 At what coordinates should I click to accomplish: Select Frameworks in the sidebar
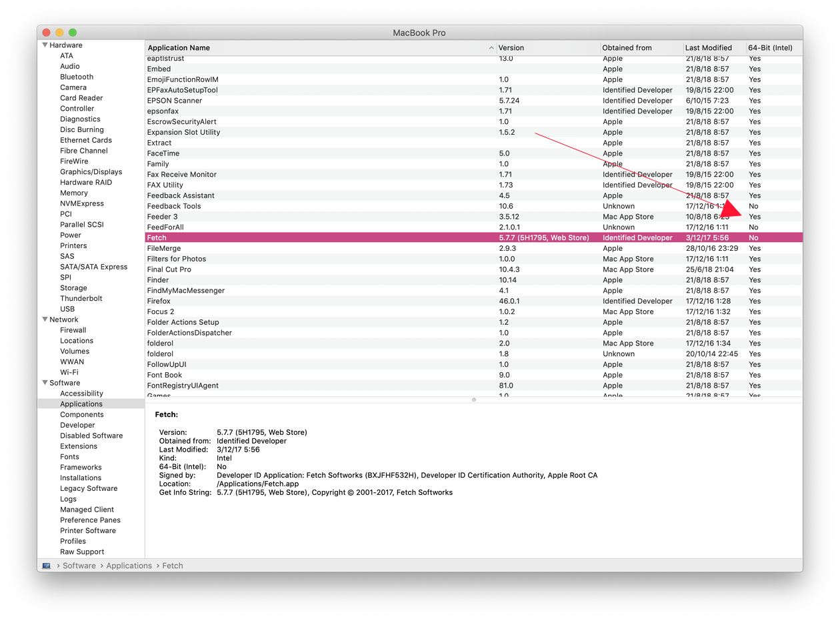pos(81,468)
